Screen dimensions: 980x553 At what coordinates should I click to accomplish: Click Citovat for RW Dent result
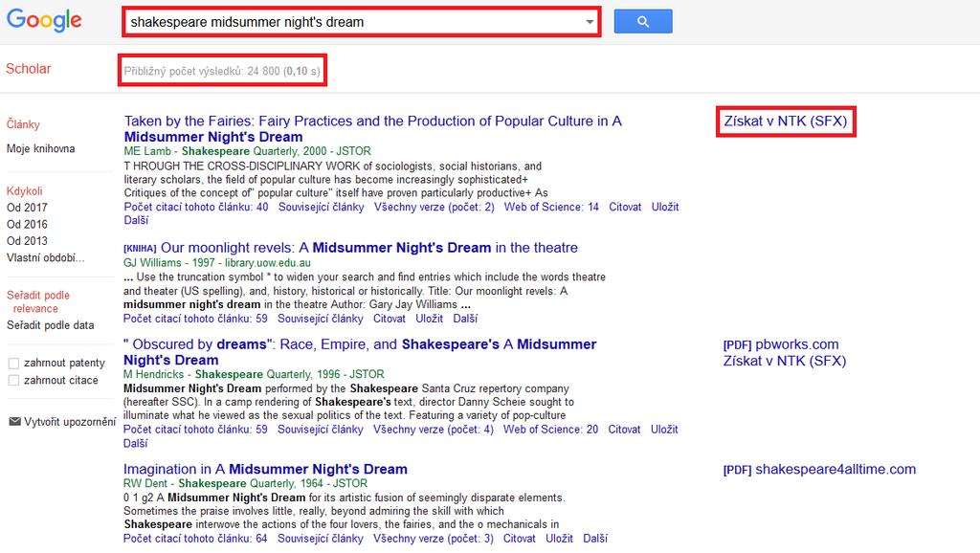[520, 538]
